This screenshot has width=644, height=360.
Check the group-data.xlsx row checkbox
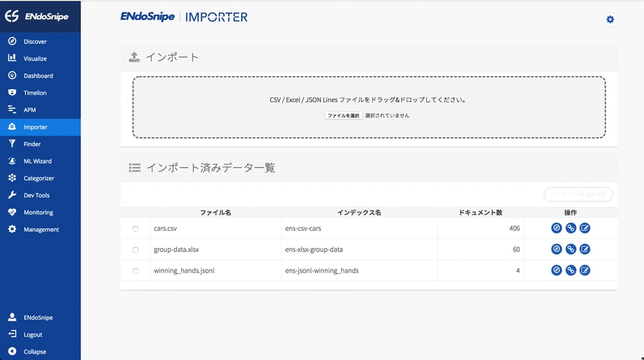136,250
